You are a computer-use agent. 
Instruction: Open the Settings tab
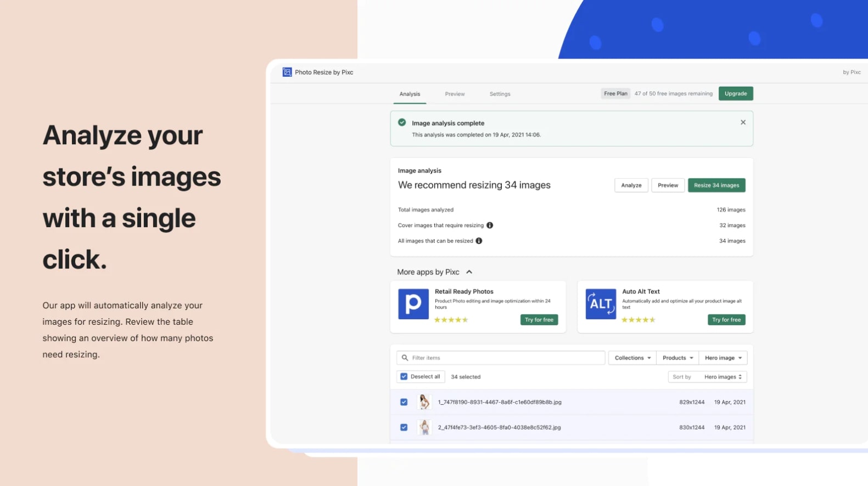pos(500,94)
